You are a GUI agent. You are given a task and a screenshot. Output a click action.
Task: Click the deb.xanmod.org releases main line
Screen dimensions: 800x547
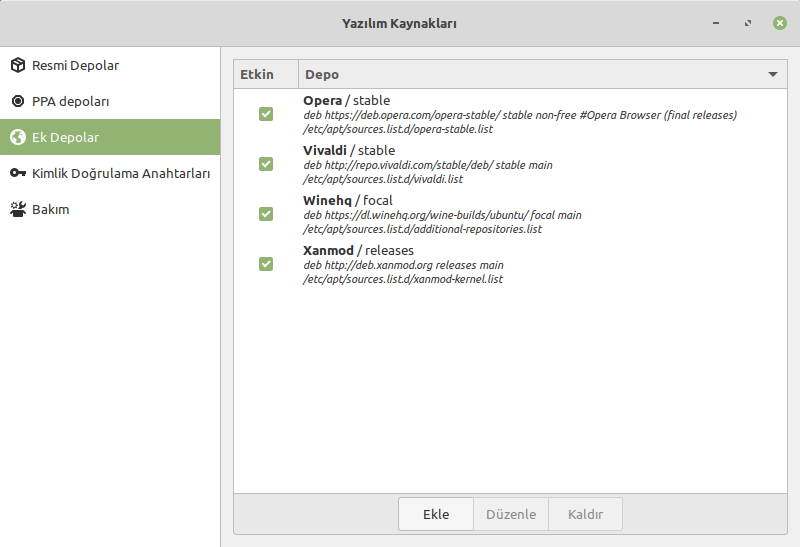pos(404,265)
